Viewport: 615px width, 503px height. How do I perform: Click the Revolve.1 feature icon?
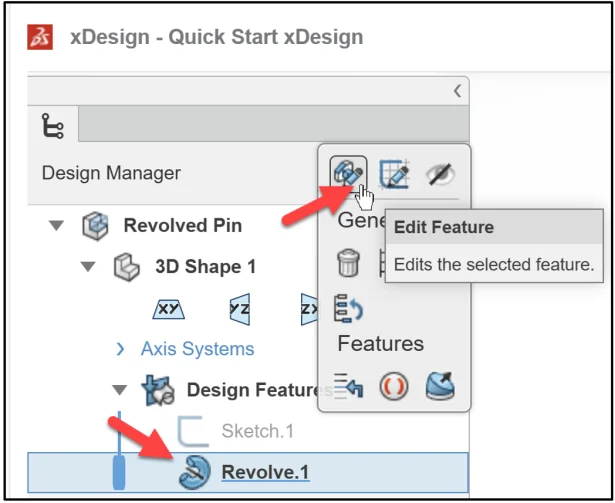click(195, 472)
